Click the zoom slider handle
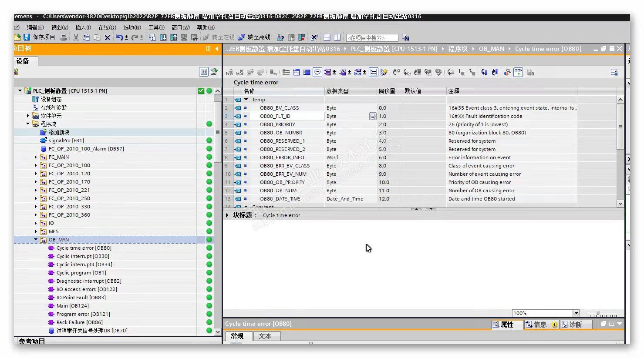Image resolution: width=644 pixels, height=358 pixels. (x=598, y=314)
